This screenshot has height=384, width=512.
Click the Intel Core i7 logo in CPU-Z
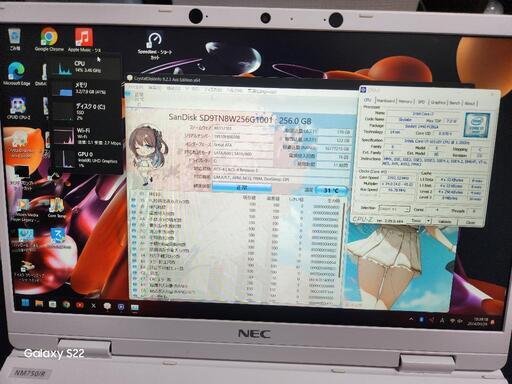[x=477, y=126]
